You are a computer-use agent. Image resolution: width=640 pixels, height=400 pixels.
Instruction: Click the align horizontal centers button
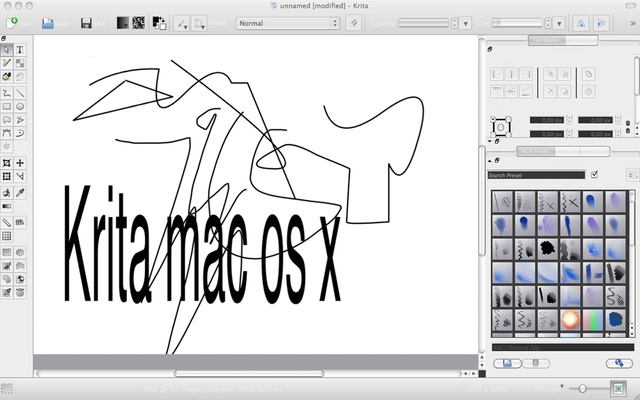coord(511,74)
